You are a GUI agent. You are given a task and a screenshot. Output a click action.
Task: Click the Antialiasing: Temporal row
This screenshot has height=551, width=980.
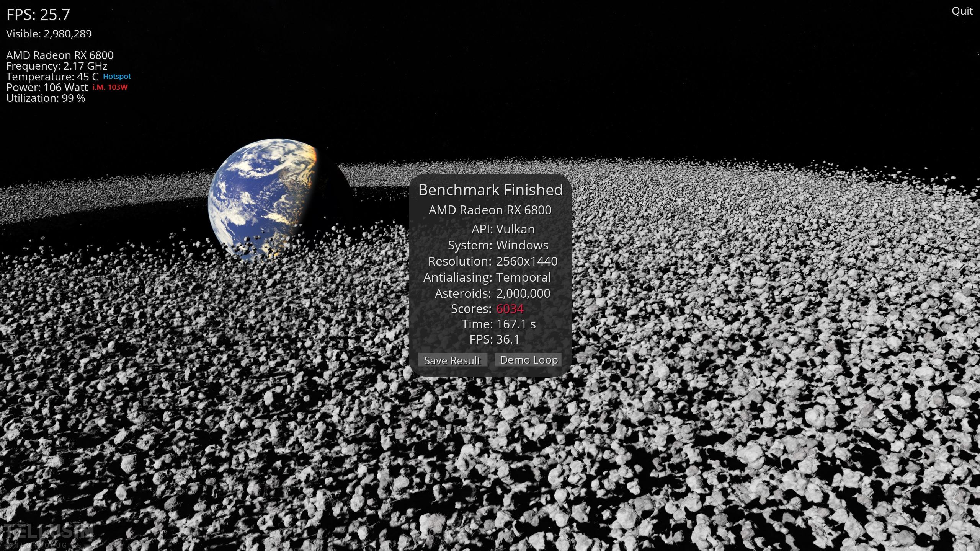coord(487,277)
